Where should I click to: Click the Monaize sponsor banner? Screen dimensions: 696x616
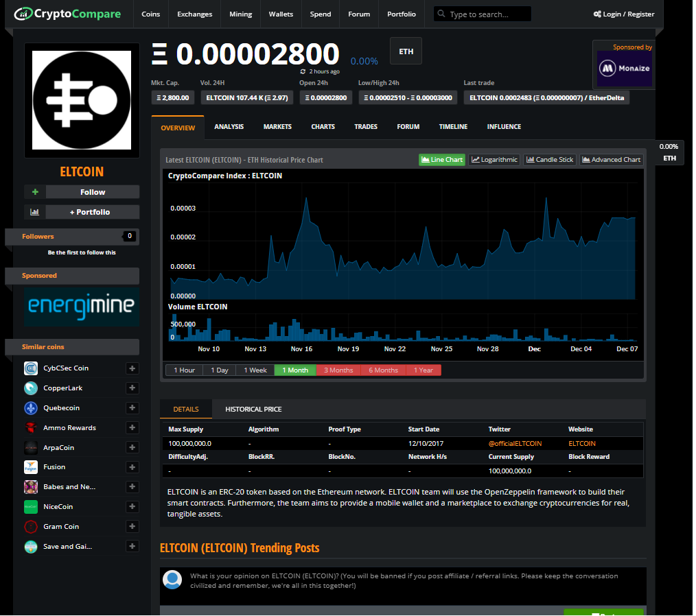[x=624, y=69]
